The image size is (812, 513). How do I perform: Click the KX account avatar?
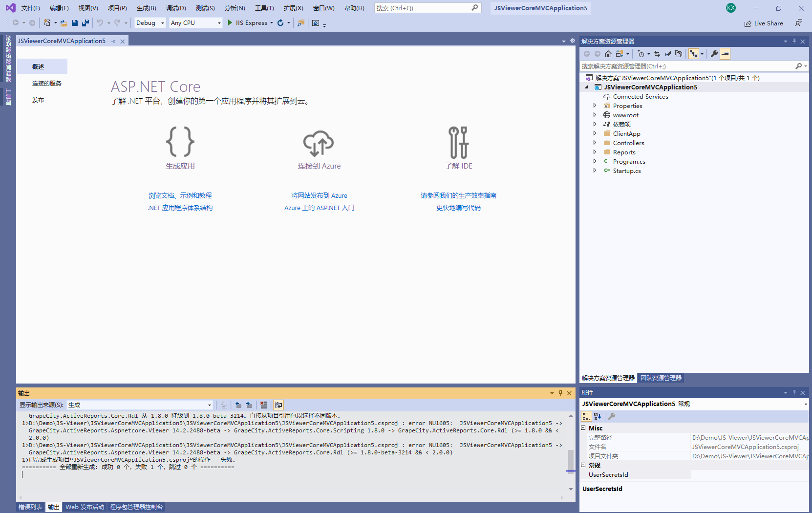[x=731, y=8]
